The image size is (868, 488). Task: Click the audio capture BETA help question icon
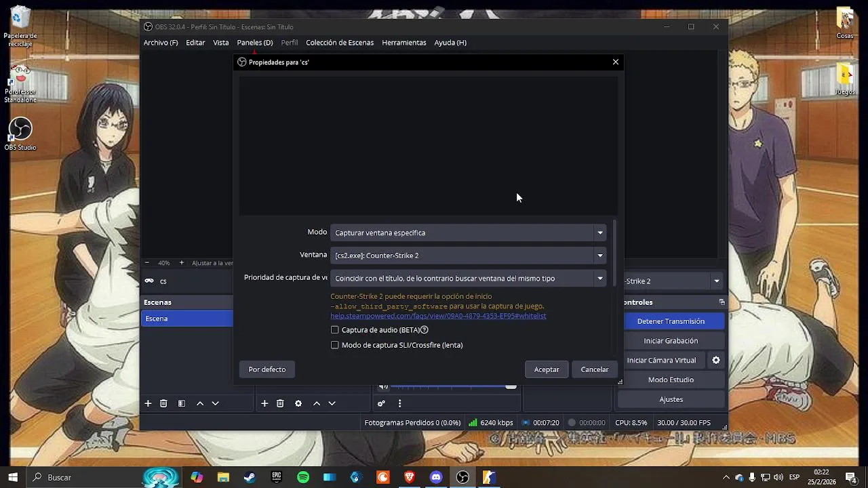coord(425,330)
